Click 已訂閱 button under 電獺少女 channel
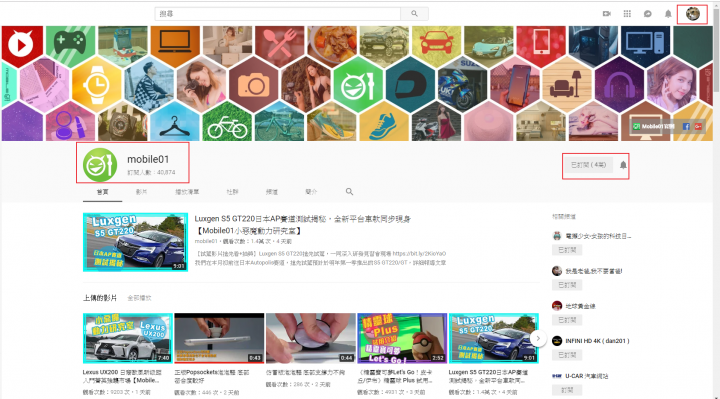Screen dimensions: 720x399 click(x=567, y=250)
